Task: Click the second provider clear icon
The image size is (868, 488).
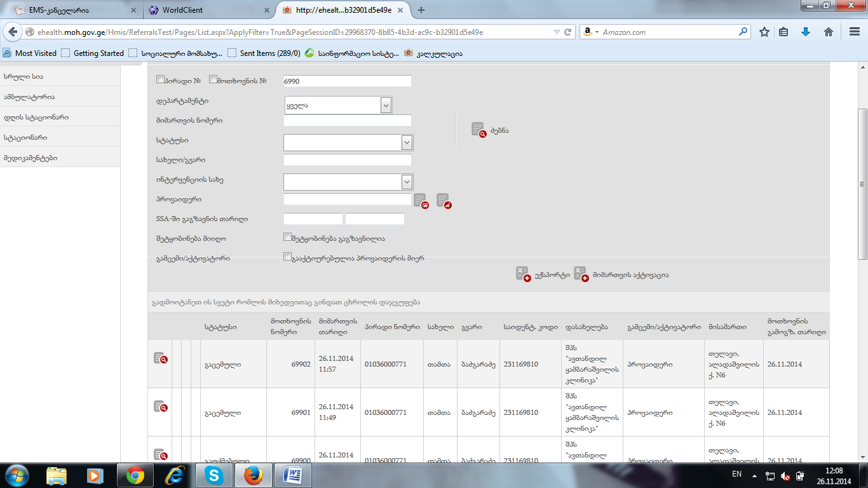Action: [444, 201]
